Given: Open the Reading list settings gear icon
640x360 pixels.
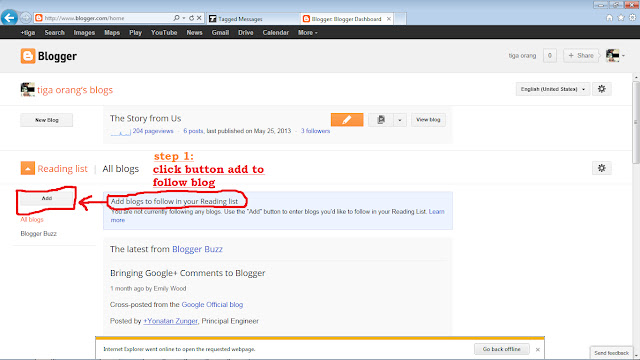Looking at the screenshot, I should (x=602, y=168).
